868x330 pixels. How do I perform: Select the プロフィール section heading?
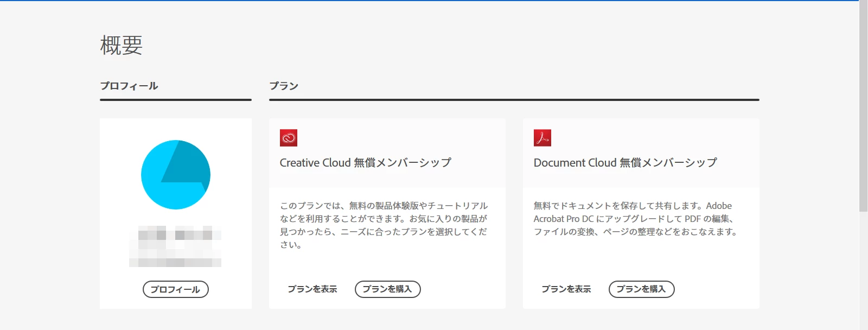click(129, 86)
